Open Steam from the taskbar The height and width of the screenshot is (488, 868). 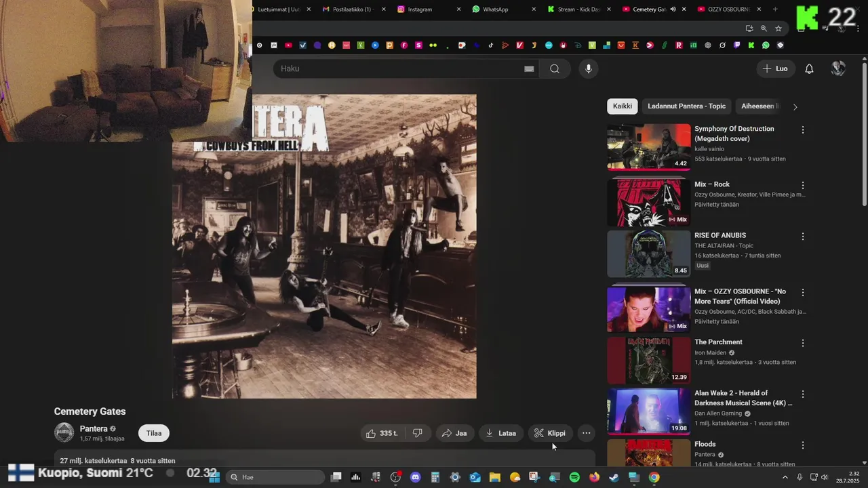[614, 477]
